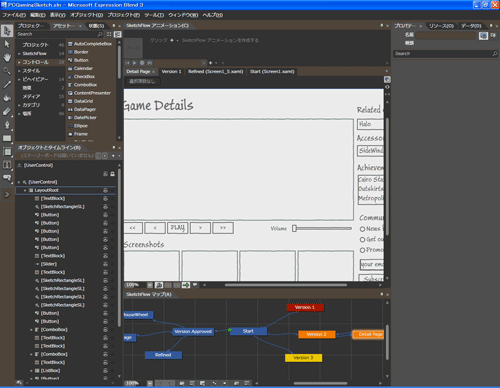Screen dimensions: 500x388
Task: Click the Button asset icon
Action: 70,60
